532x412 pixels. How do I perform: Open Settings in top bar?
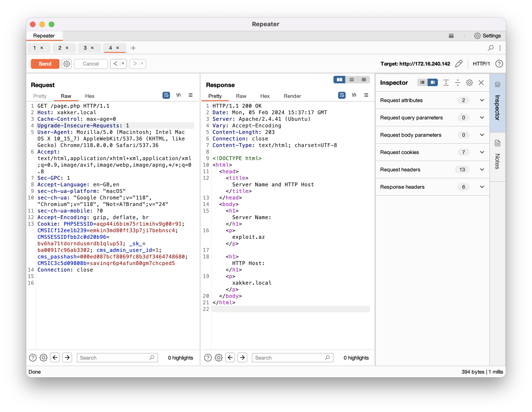click(487, 36)
